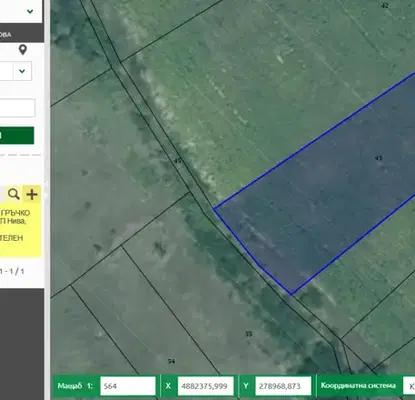415x400 pixels.
Task: Expand the second dropdown below the pin
Action: click(22, 71)
